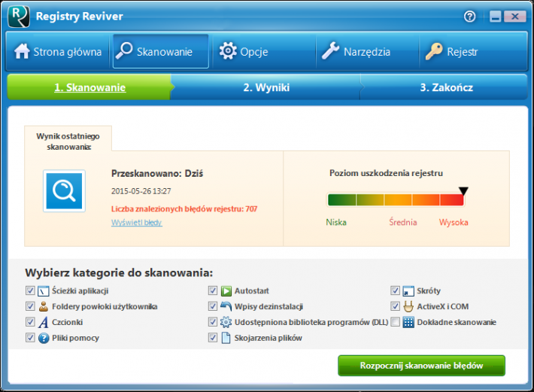Image resolution: width=534 pixels, height=392 pixels.
Task: Click the green play icon for Autostart
Action: pyautogui.click(x=226, y=291)
